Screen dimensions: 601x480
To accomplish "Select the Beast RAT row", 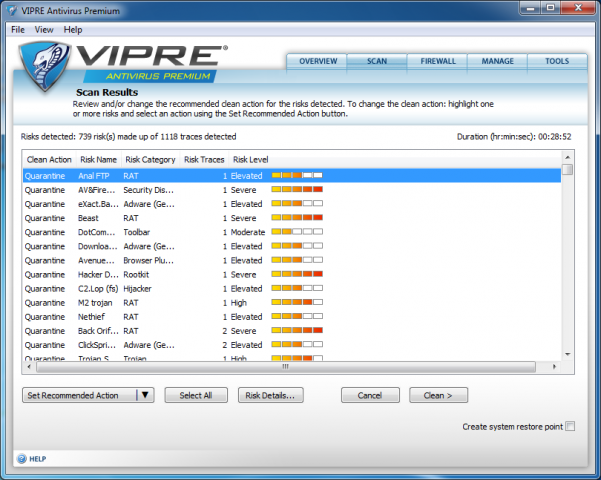I will 292,218.
